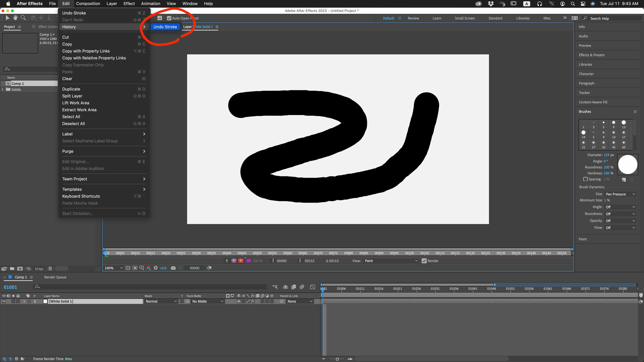Open brush Size Pen Pressure dropdown
Screen dimensions: 644x362
coord(620,194)
